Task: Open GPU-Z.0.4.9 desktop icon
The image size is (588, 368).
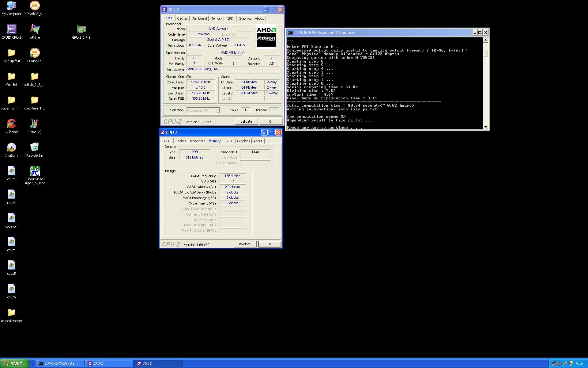Action: pyautogui.click(x=81, y=32)
